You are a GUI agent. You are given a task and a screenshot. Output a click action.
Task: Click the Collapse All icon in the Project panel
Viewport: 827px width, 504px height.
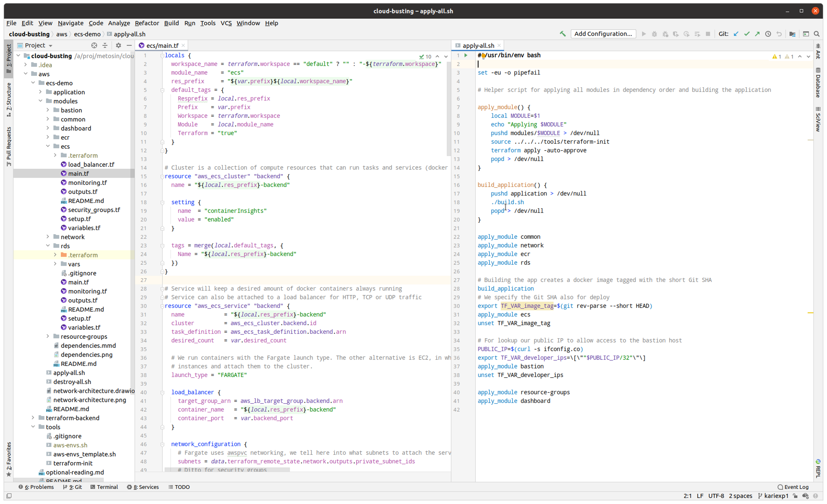105,45
